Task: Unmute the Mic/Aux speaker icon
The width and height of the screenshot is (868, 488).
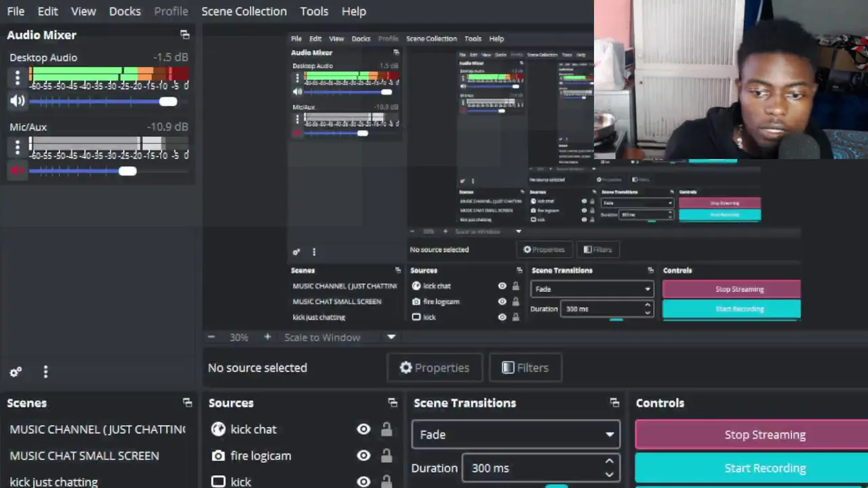Action: pos(18,171)
